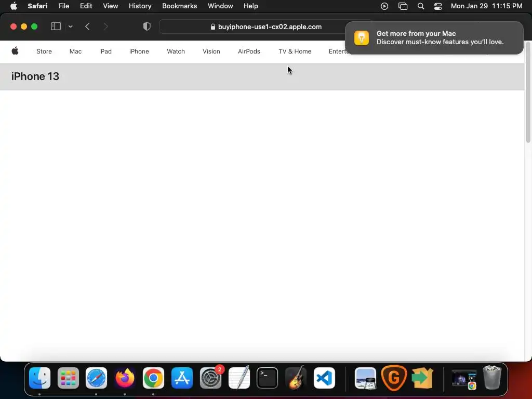Open the 'Get more from your Mac' notification
532x399 pixels.
(x=434, y=37)
